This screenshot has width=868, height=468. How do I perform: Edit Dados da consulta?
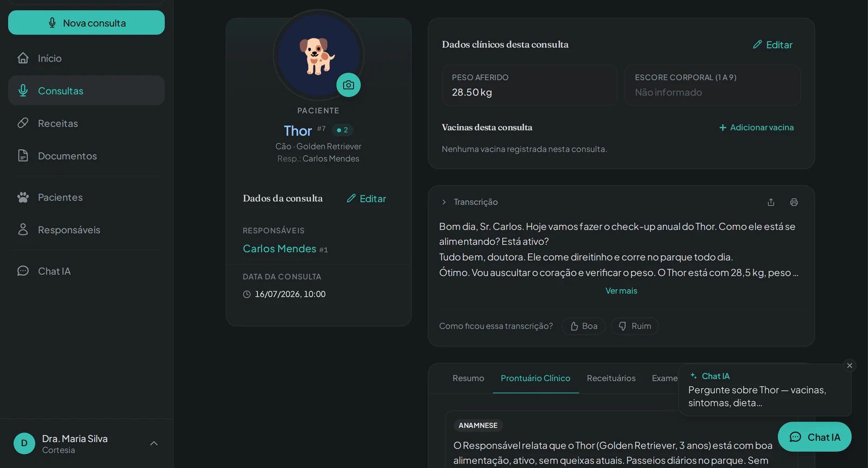[x=367, y=198]
